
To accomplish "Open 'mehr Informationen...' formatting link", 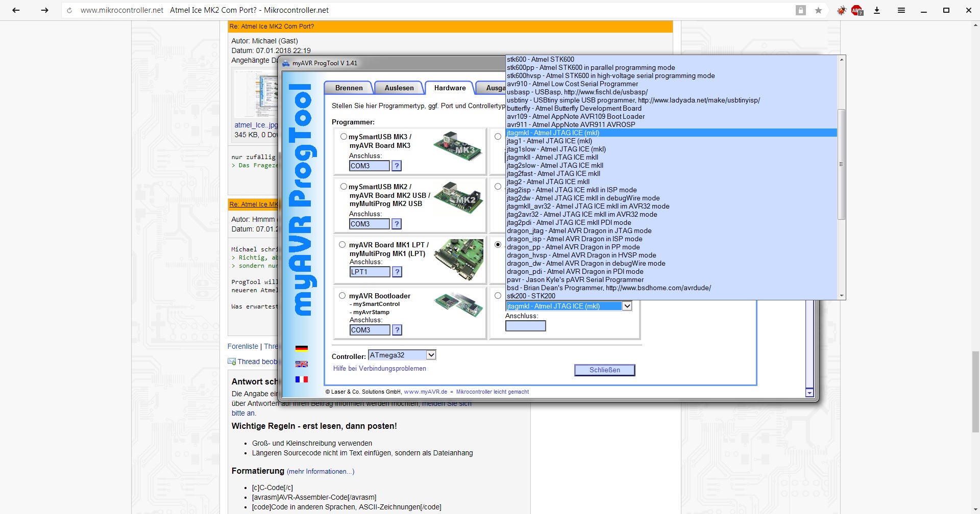I will pos(321,472).
